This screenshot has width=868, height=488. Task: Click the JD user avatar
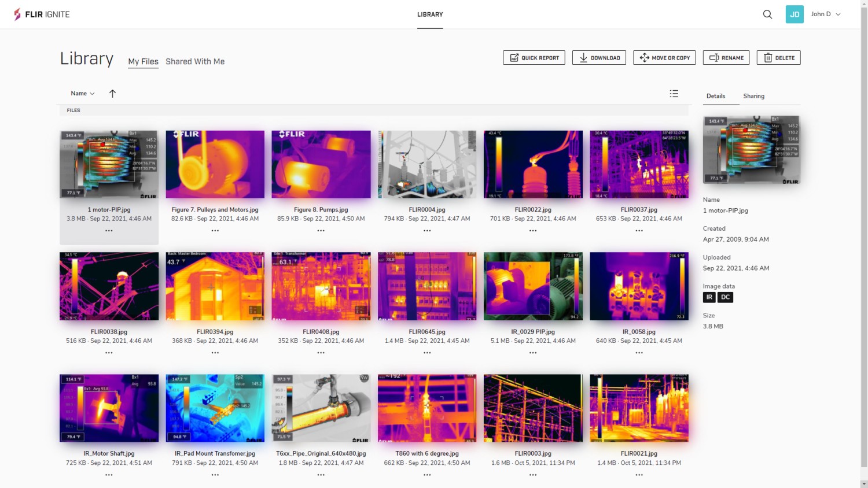click(795, 14)
